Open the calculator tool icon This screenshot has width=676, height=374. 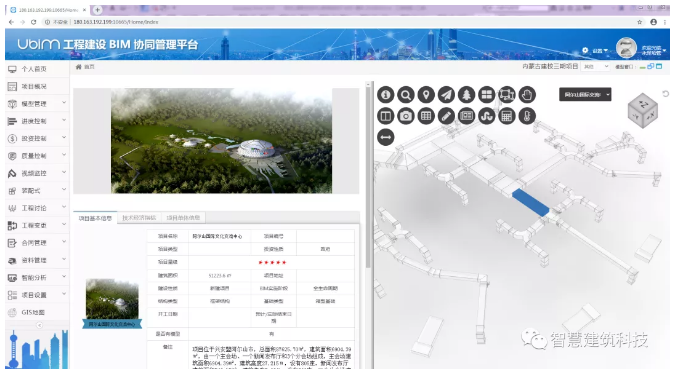coord(507,116)
